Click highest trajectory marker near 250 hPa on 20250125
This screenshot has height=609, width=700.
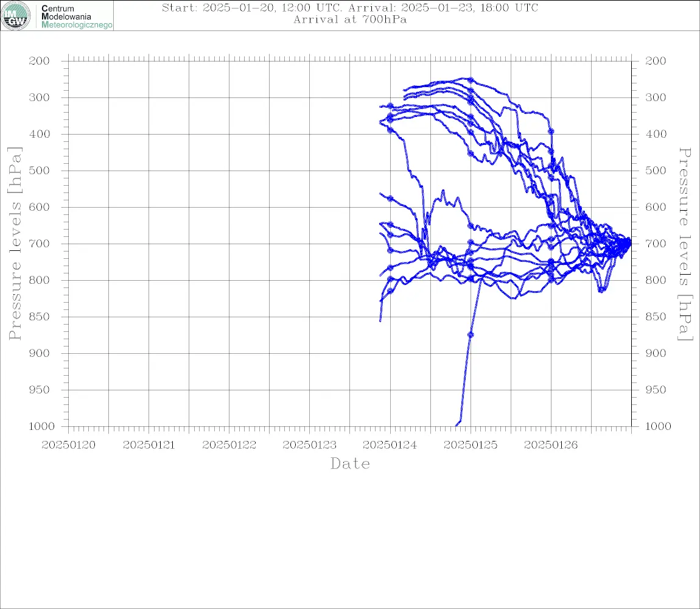tap(471, 80)
